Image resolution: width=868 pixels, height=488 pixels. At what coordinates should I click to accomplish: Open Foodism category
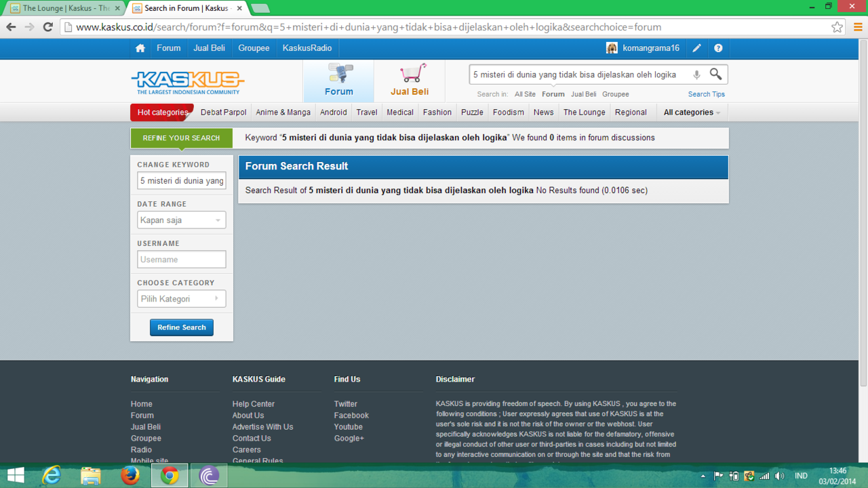point(509,113)
